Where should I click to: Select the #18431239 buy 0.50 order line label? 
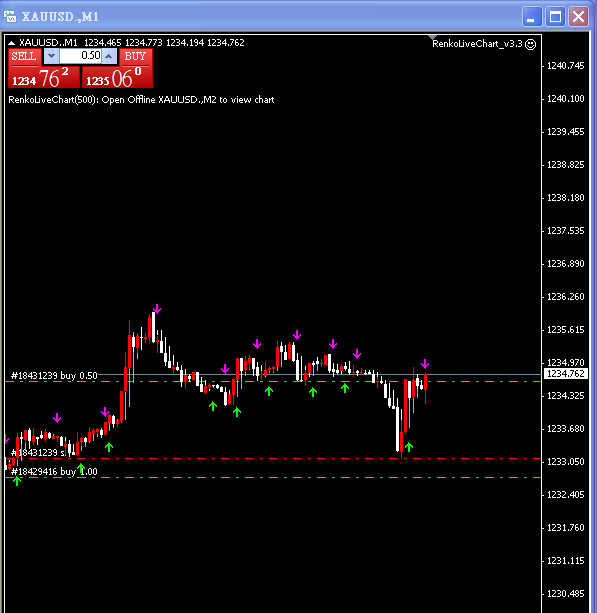point(54,376)
